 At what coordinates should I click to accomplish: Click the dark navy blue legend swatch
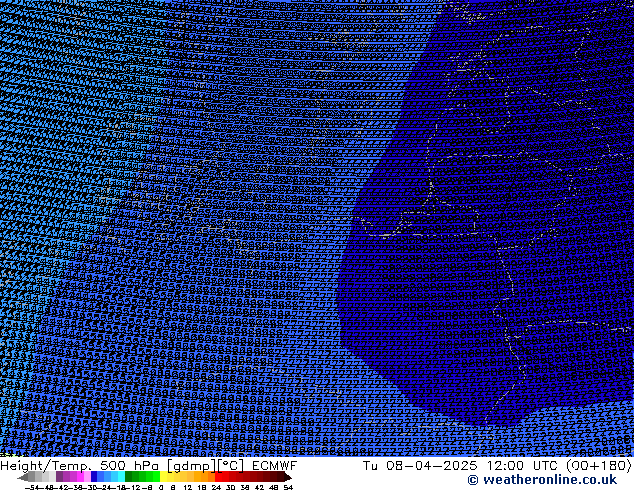(94, 476)
